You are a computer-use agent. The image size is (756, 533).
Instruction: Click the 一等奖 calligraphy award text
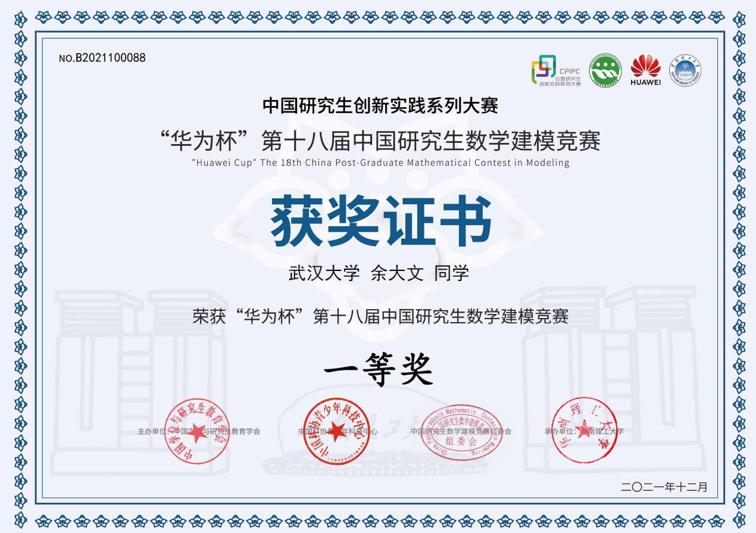[x=378, y=368]
